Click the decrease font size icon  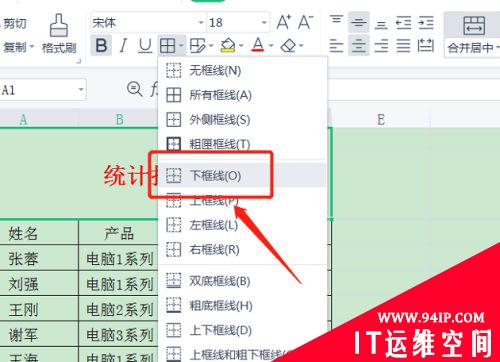[x=305, y=22]
